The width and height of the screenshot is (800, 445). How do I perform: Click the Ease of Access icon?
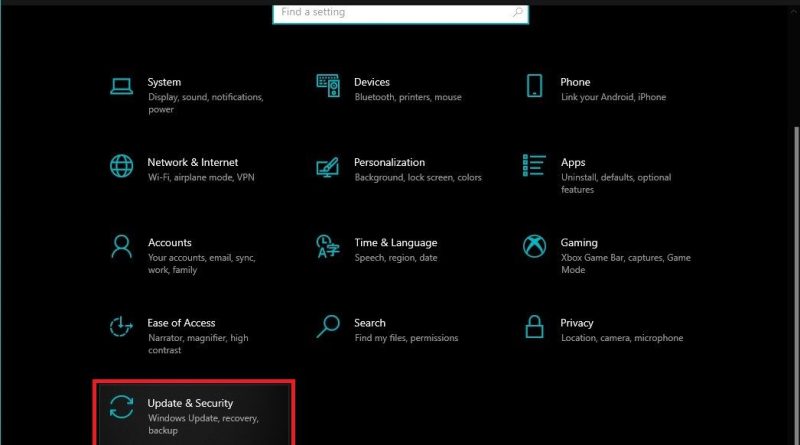click(121, 326)
